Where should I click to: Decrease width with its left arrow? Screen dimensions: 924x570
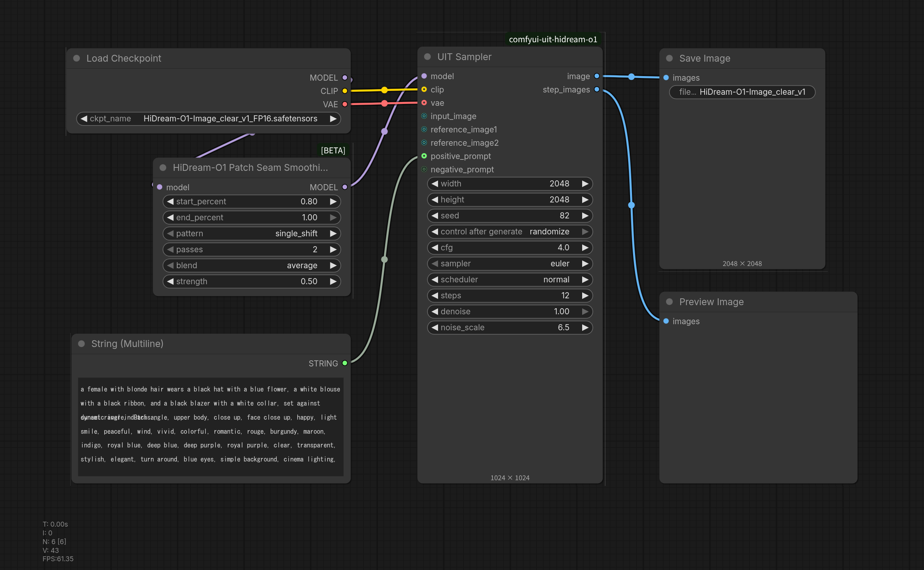click(435, 184)
